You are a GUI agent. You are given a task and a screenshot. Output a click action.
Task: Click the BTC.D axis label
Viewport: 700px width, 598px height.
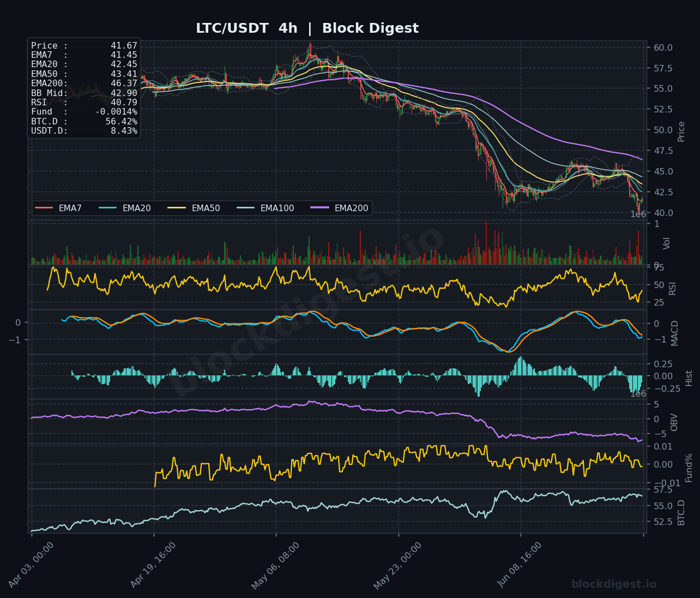pos(681,512)
